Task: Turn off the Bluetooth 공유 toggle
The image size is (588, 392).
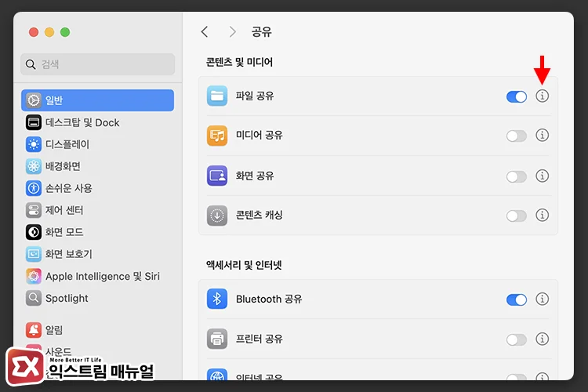Action: tap(517, 299)
